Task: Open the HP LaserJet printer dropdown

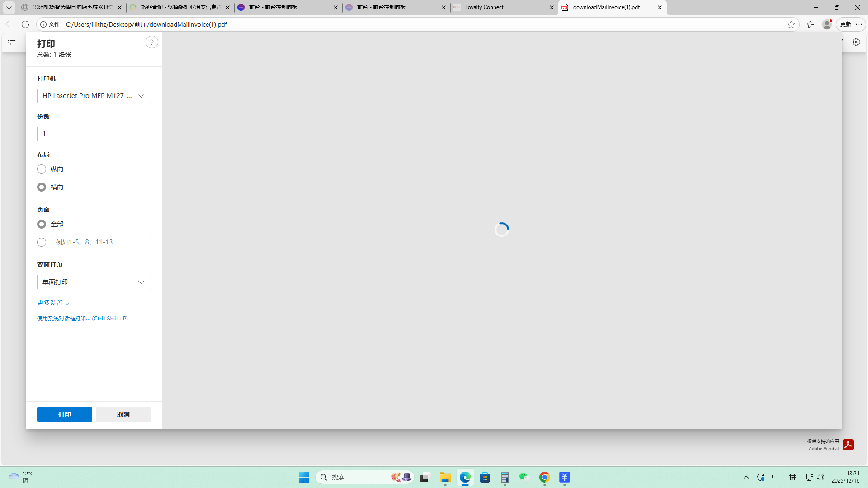Action: tap(94, 96)
